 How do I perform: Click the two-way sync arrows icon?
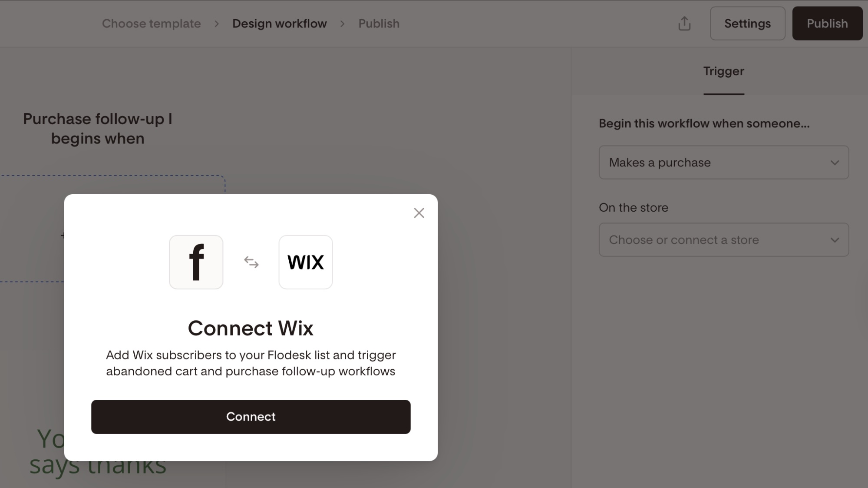coord(251,262)
